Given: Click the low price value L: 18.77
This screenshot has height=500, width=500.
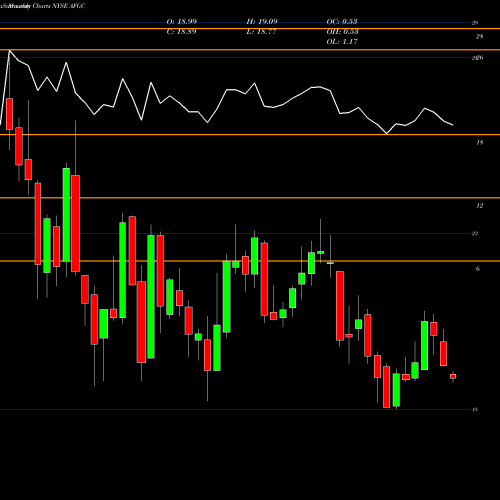Looking at the screenshot, I should pos(261,32).
